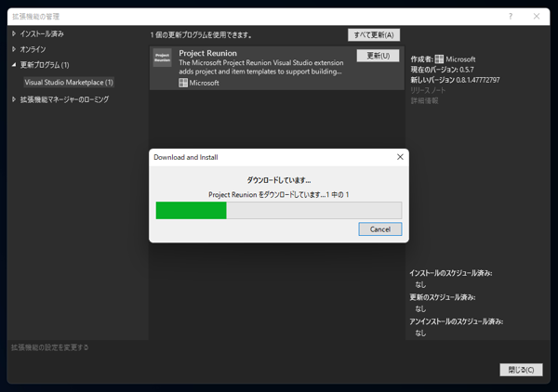The height and width of the screenshot is (392, 558).
Task: Expand 拡張機能マネージャーのローミング arrow
Action: [14, 99]
